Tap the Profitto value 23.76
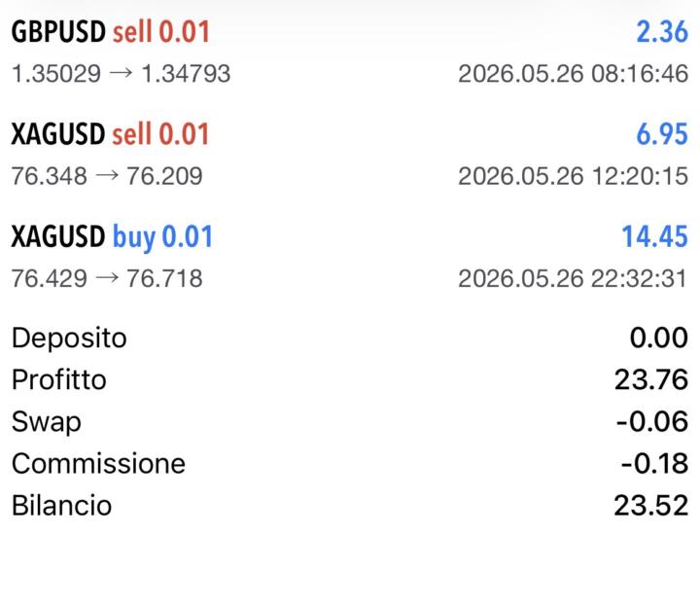The height and width of the screenshot is (605, 700). tap(651, 380)
